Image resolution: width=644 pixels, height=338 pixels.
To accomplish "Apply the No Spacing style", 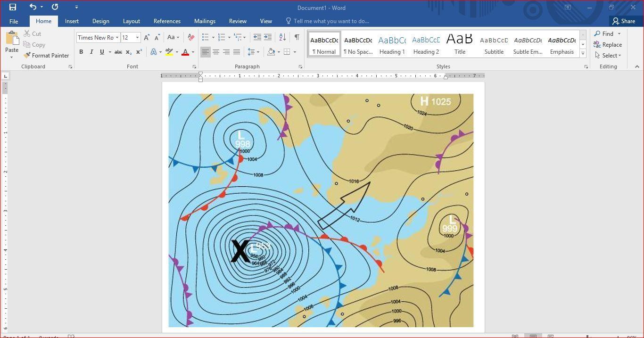I will (x=358, y=44).
